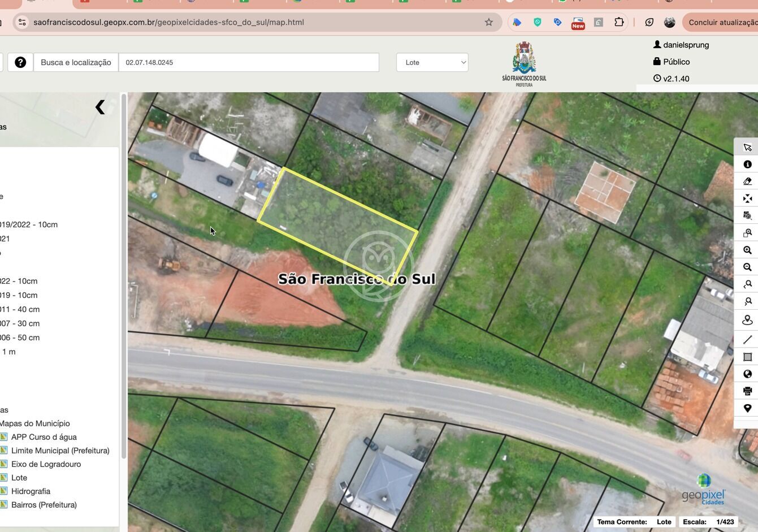Open the Lote search type dropdown

tap(432, 62)
